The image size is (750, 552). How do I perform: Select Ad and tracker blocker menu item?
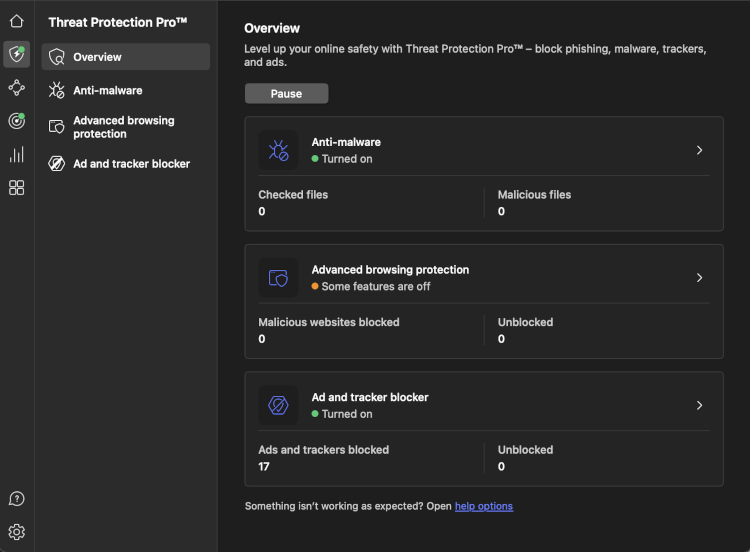(126, 164)
